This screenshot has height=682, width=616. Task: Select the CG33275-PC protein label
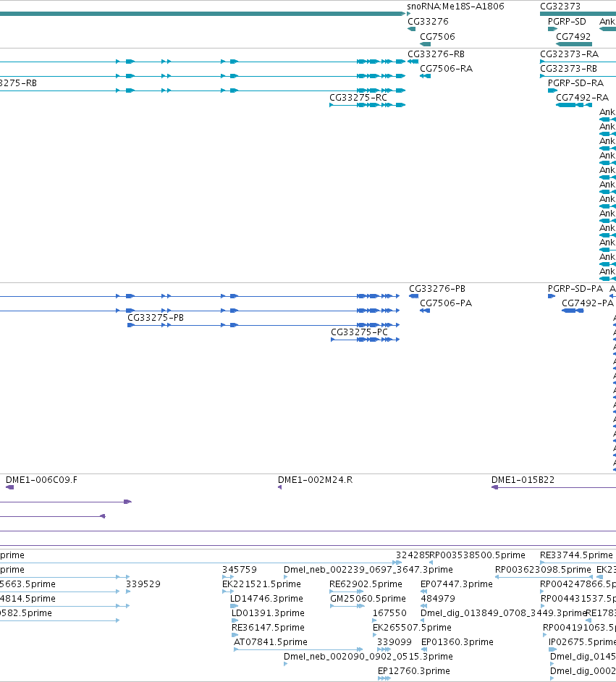(359, 332)
